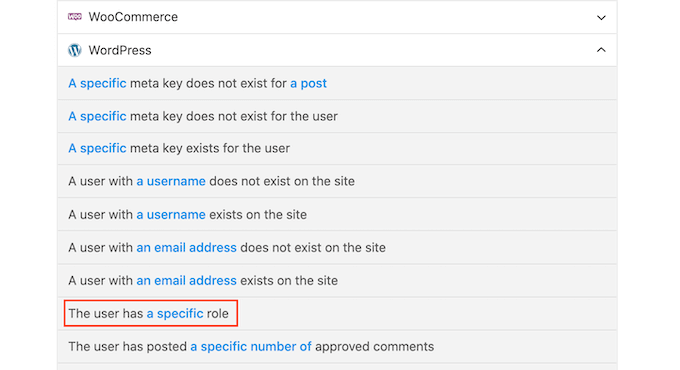Click 'a post' link text
This screenshot has width=680, height=370.
pos(308,83)
